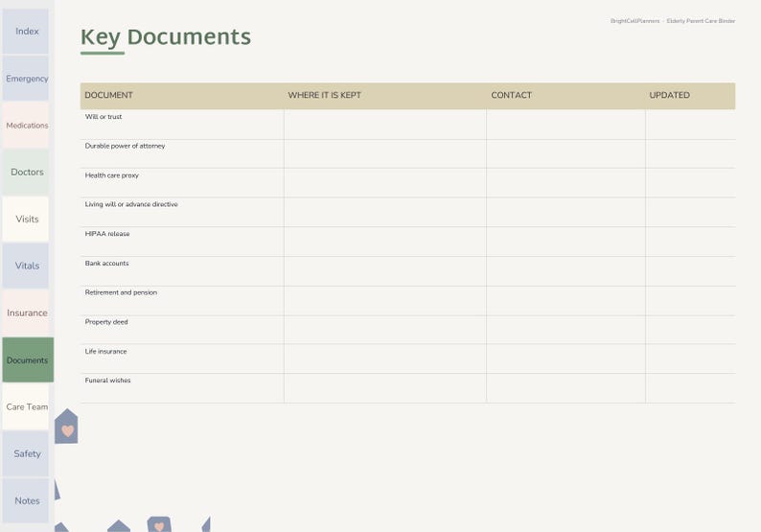Click Updated cell for Funeral wishes
The width and height of the screenshot is (761, 532).
click(x=691, y=388)
